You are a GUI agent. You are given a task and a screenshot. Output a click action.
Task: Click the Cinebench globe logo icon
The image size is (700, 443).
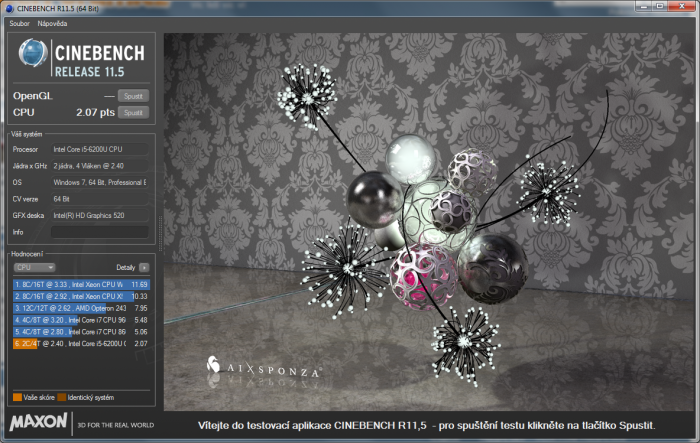(x=33, y=57)
